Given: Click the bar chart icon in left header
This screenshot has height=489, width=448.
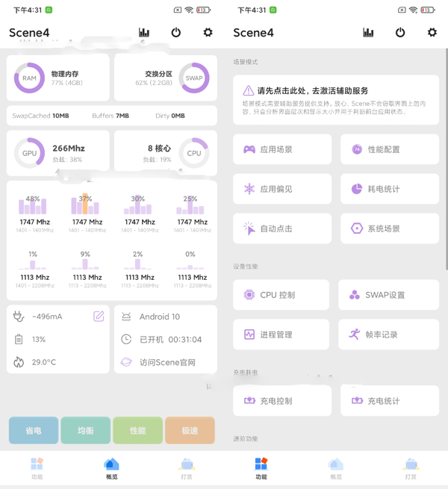Looking at the screenshot, I should 144,33.
